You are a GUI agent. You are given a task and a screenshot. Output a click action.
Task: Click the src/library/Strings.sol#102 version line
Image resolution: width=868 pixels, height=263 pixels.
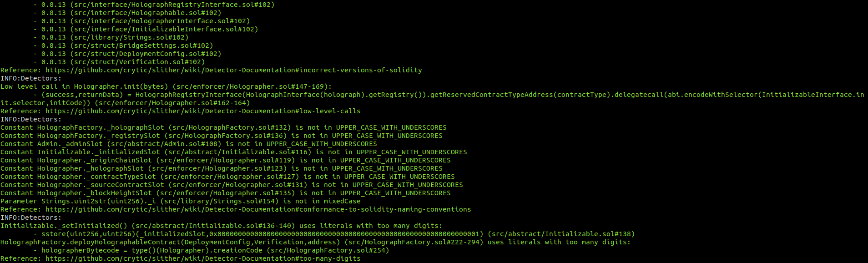(115, 37)
